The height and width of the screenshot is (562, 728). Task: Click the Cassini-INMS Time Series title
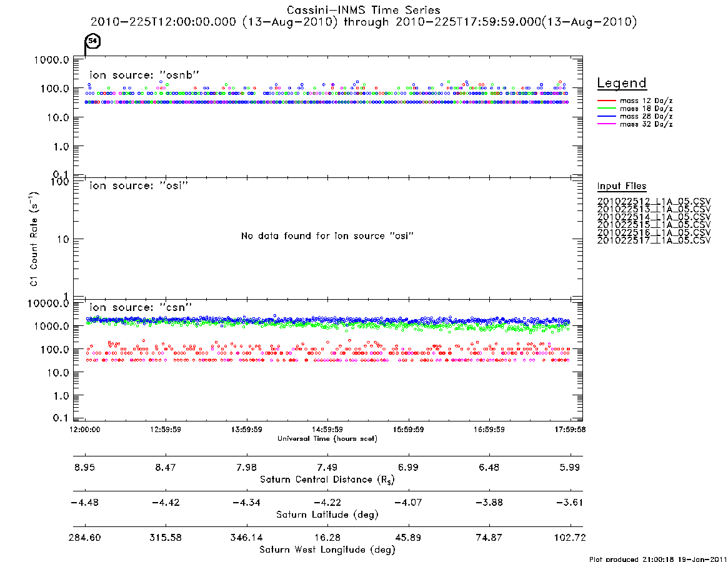click(364, 10)
